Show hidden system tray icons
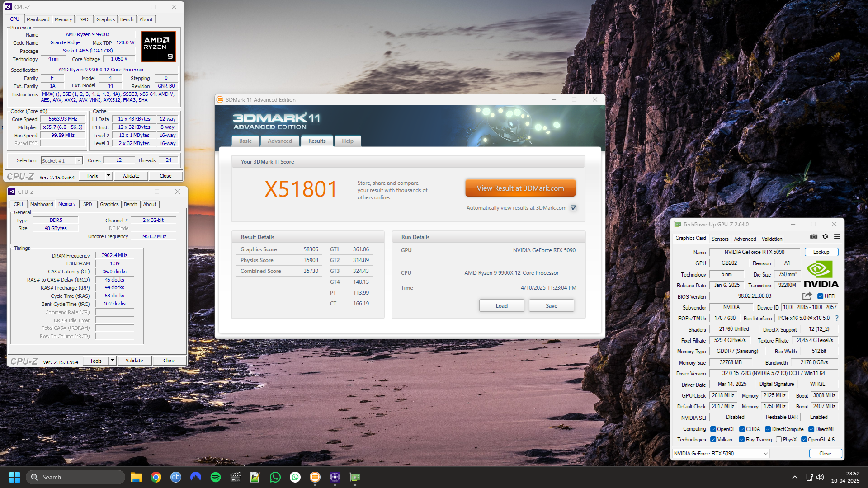 pos(795,477)
